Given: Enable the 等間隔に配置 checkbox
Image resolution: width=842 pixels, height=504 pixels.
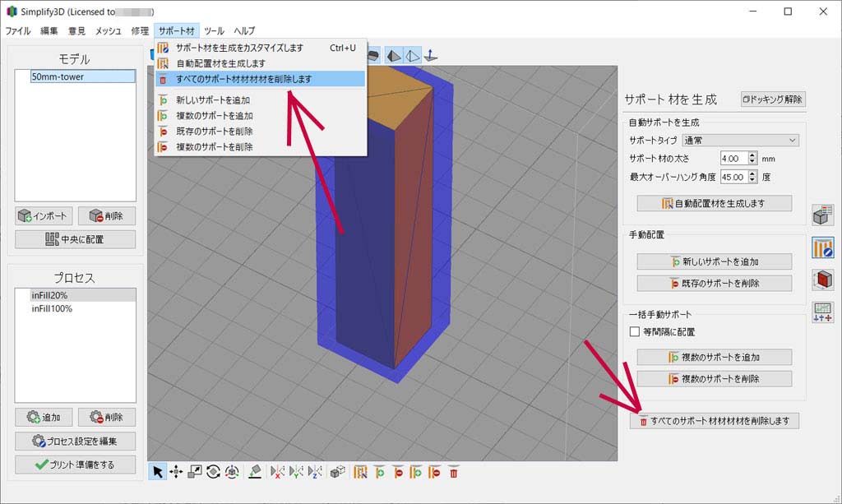Looking at the screenshot, I should coord(634,332).
